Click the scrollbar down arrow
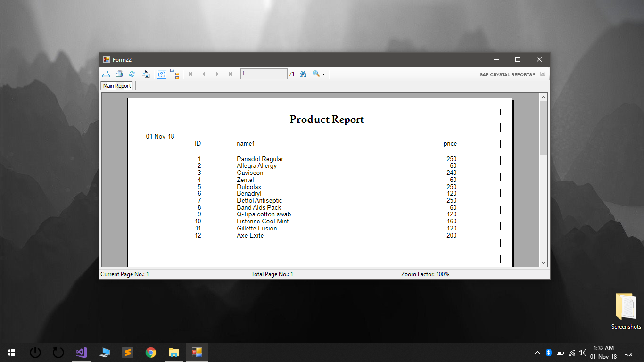This screenshot has width=644, height=362. tap(543, 263)
